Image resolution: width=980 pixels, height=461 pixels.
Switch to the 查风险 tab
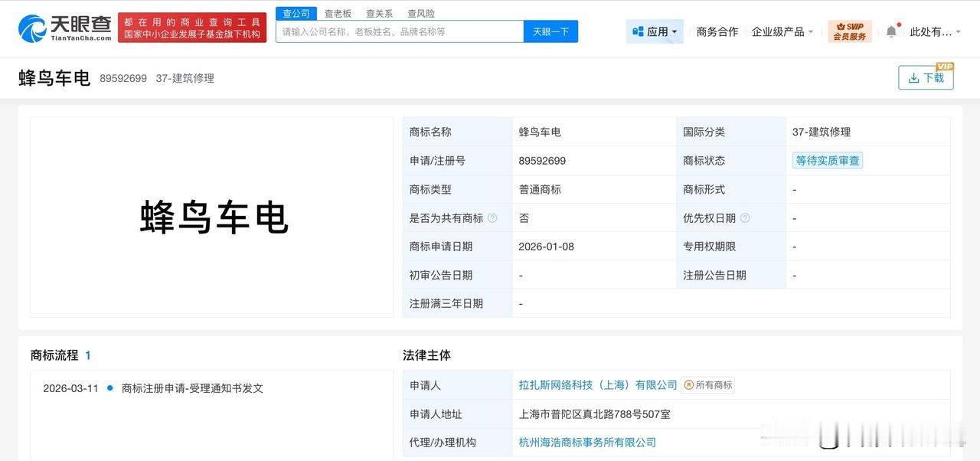tap(420, 13)
